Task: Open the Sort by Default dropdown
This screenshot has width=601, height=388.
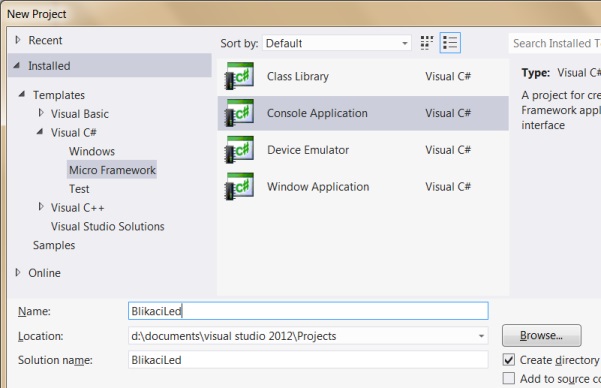Action: tap(337, 43)
